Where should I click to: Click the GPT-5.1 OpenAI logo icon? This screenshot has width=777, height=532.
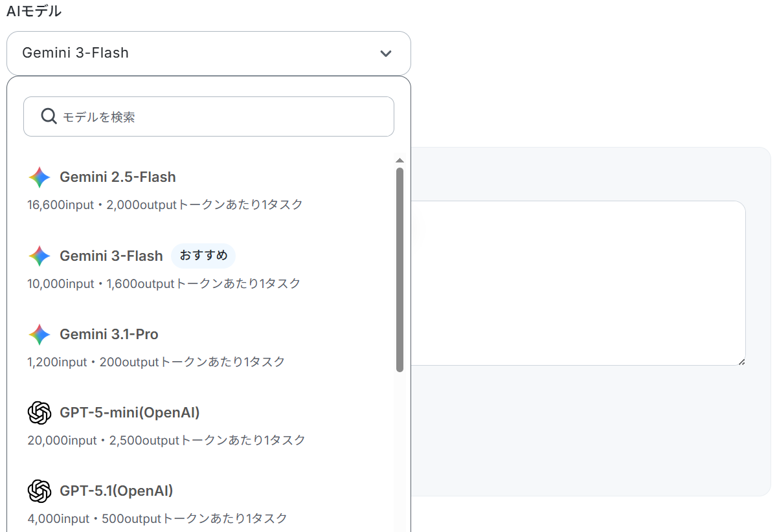coord(39,491)
